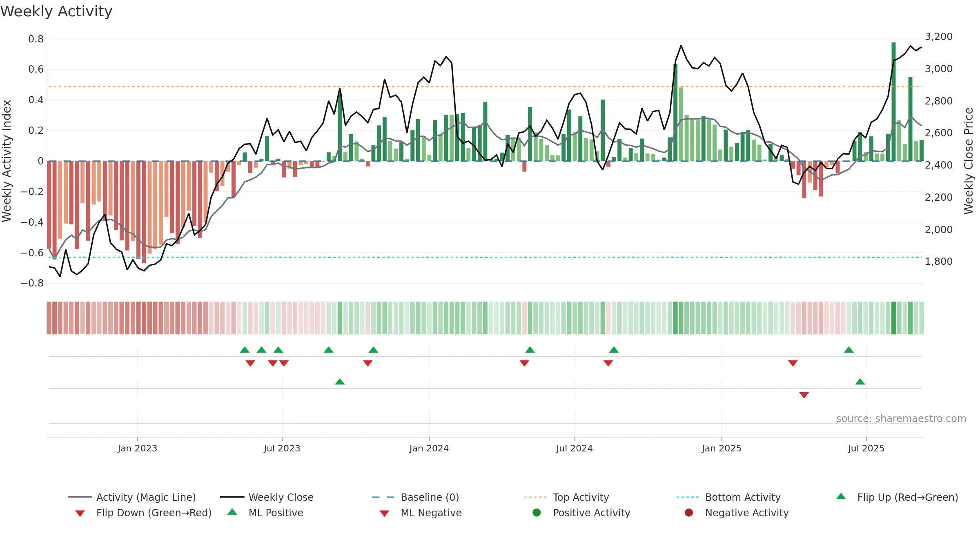This screenshot has width=980, height=551.
Task: Click the 'Jan 2025' x-axis label
Action: pos(721,448)
